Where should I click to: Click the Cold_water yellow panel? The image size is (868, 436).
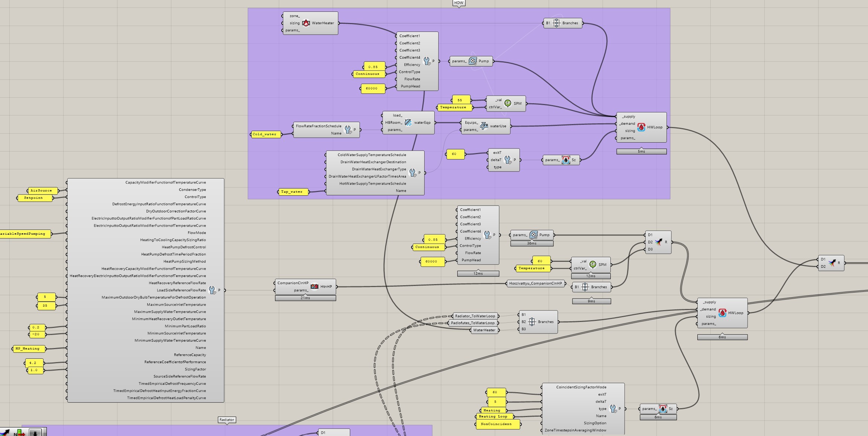[265, 134]
